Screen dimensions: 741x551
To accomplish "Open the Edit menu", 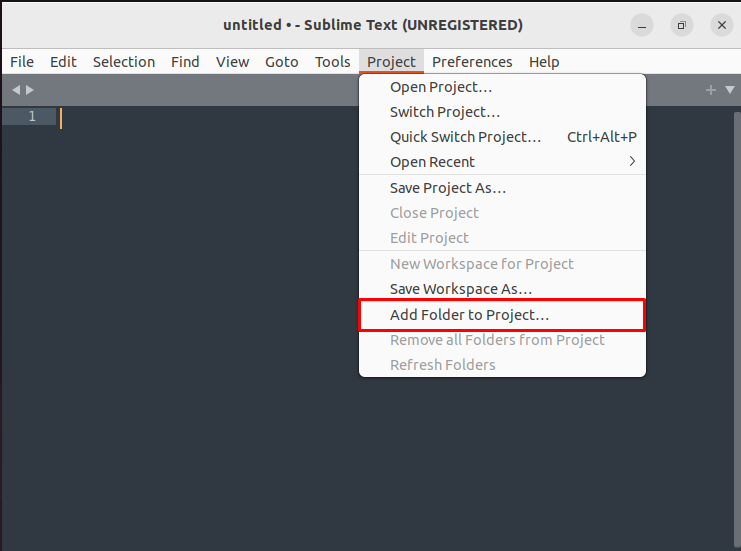I will [63, 62].
